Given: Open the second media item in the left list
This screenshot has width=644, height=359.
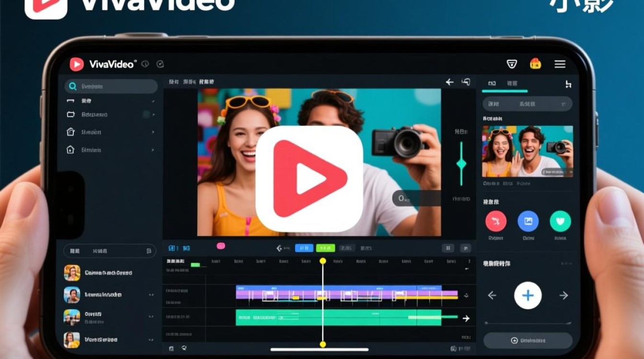Looking at the screenshot, I should (109, 295).
